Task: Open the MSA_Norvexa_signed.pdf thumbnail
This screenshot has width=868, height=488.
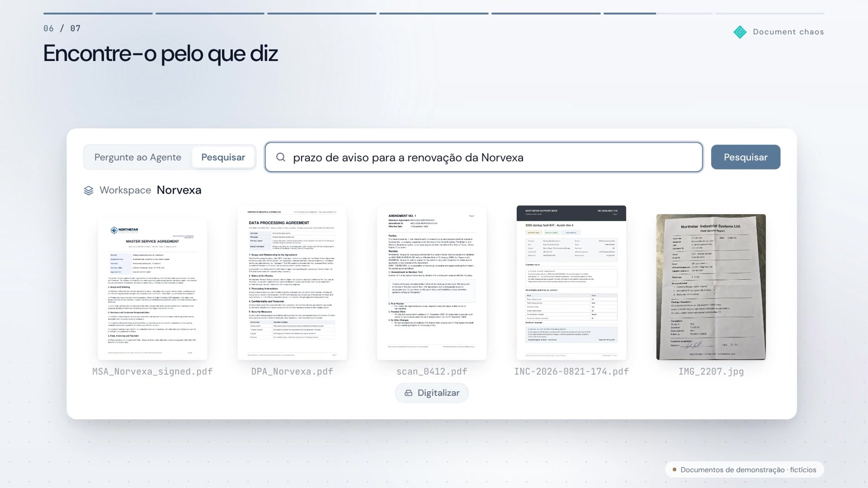Action: pos(152,289)
